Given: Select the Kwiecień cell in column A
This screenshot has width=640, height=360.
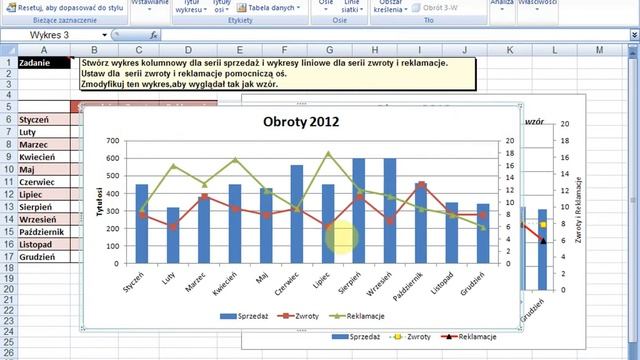Looking at the screenshot, I should click(44, 157).
